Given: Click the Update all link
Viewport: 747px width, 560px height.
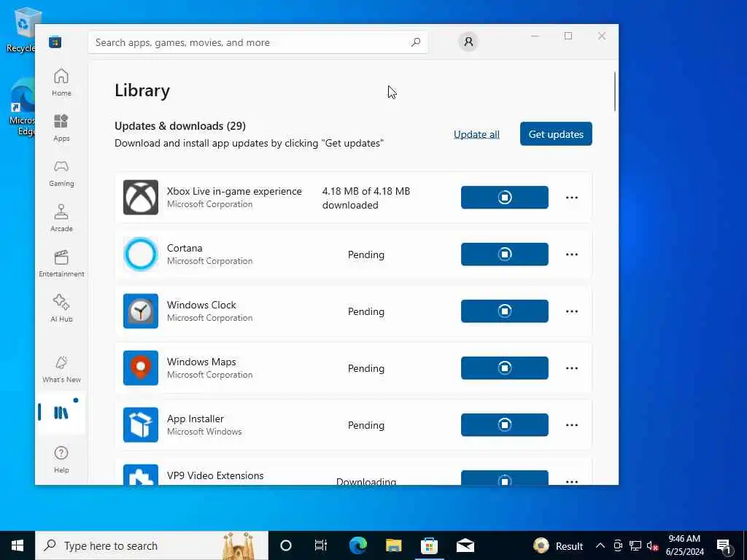Looking at the screenshot, I should tap(476, 134).
